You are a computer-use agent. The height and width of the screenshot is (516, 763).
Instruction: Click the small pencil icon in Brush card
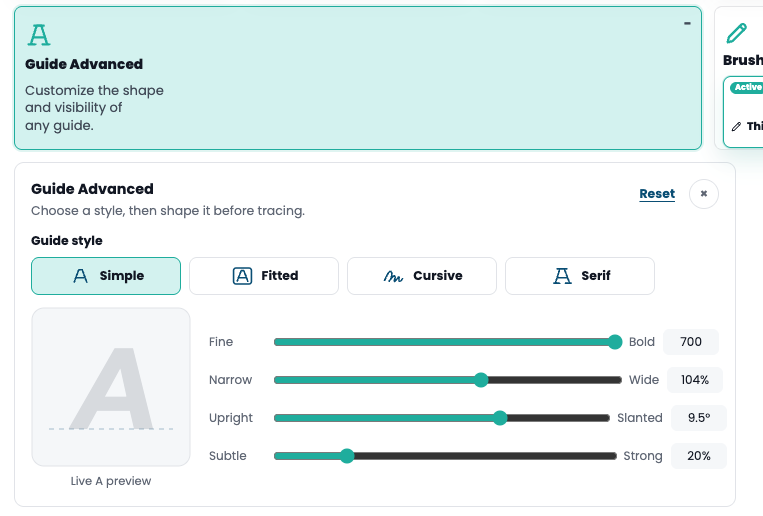[x=737, y=127]
